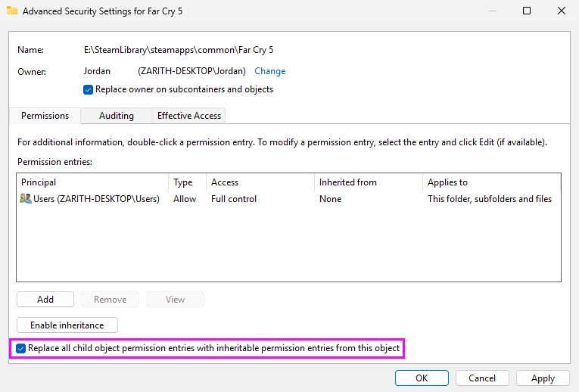Click the Full control access cell
This screenshot has width=579, height=392.
234,199
